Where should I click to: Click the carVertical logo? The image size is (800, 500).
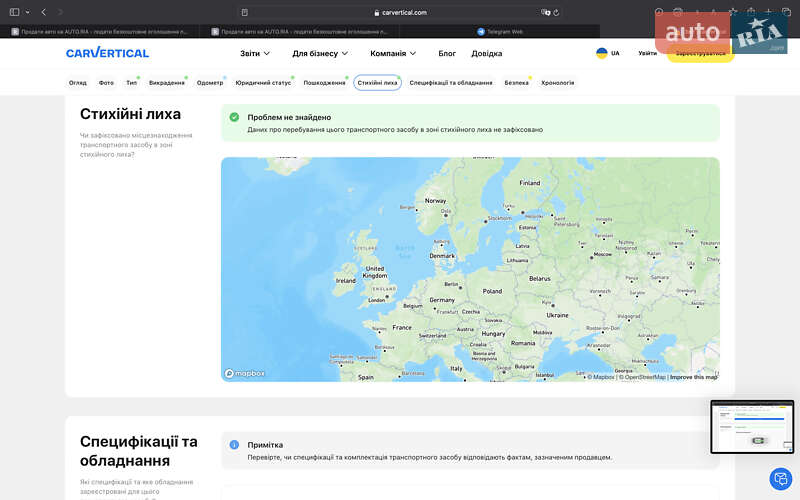point(107,53)
